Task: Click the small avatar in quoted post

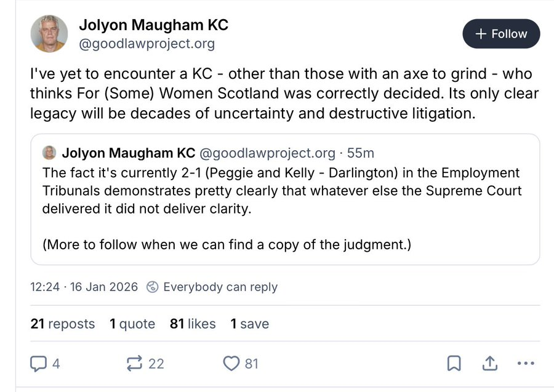Action: (x=50, y=153)
